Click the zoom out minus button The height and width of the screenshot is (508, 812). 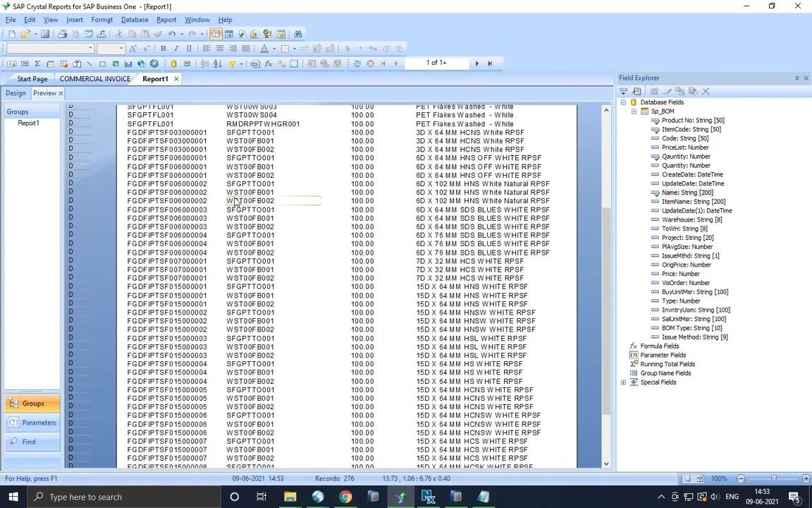pos(741,479)
